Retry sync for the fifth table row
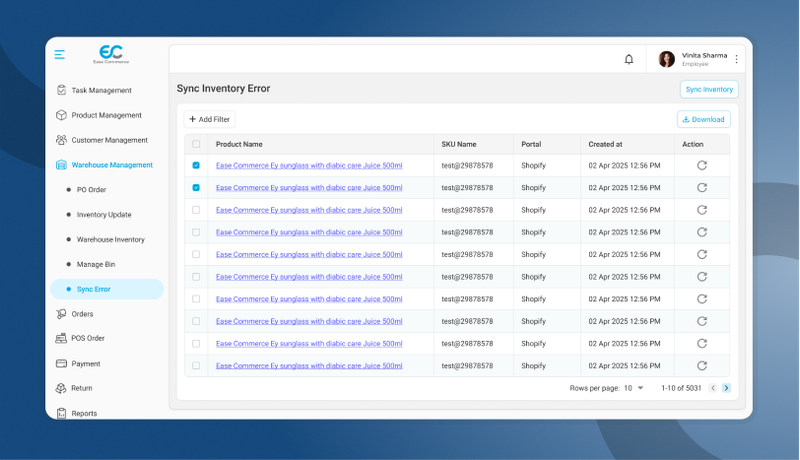Viewport: 800px width, 460px height. point(702,254)
